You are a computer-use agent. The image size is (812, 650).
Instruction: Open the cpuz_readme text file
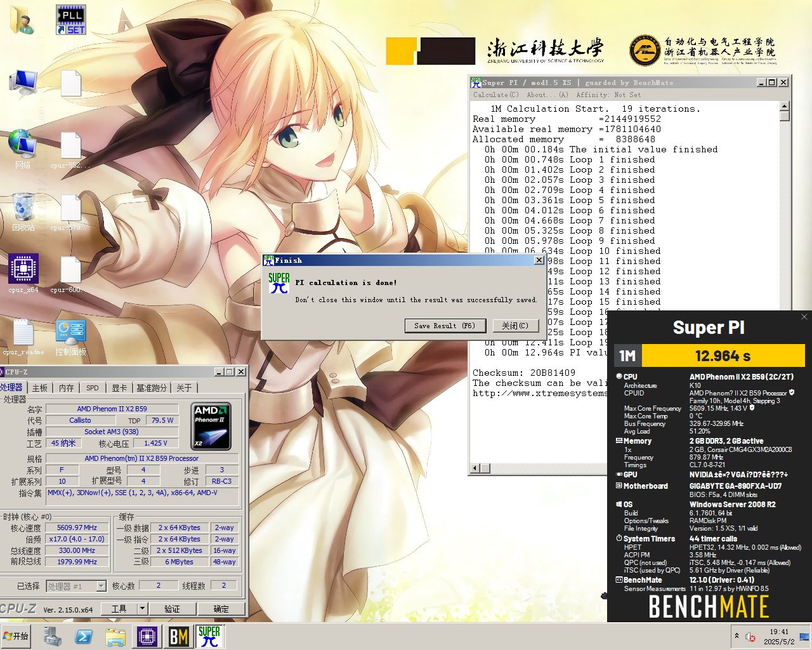tap(23, 336)
